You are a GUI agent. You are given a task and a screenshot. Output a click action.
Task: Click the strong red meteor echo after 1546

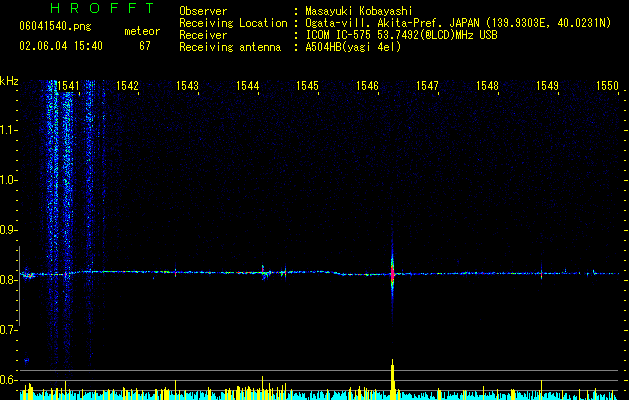coord(392,274)
